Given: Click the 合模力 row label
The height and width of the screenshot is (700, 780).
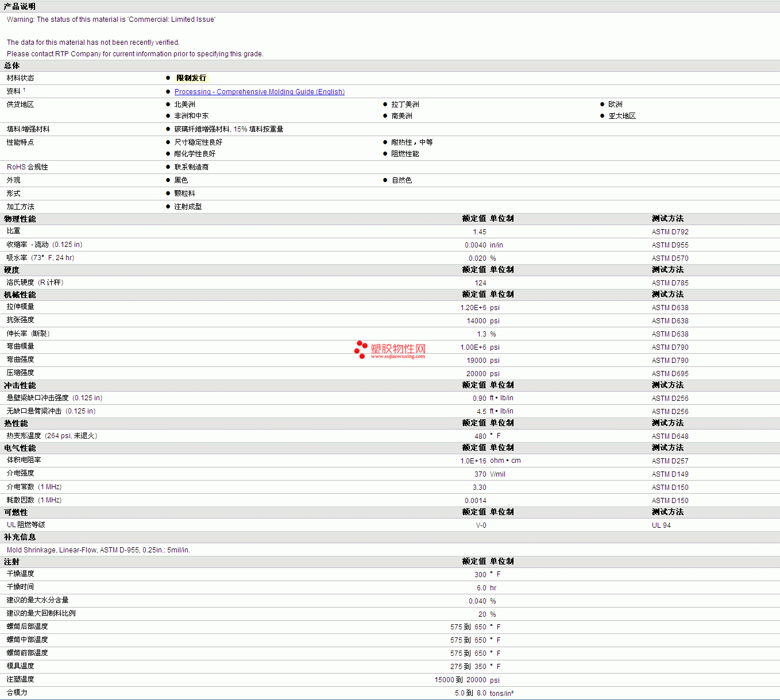Looking at the screenshot, I should [x=17, y=693].
